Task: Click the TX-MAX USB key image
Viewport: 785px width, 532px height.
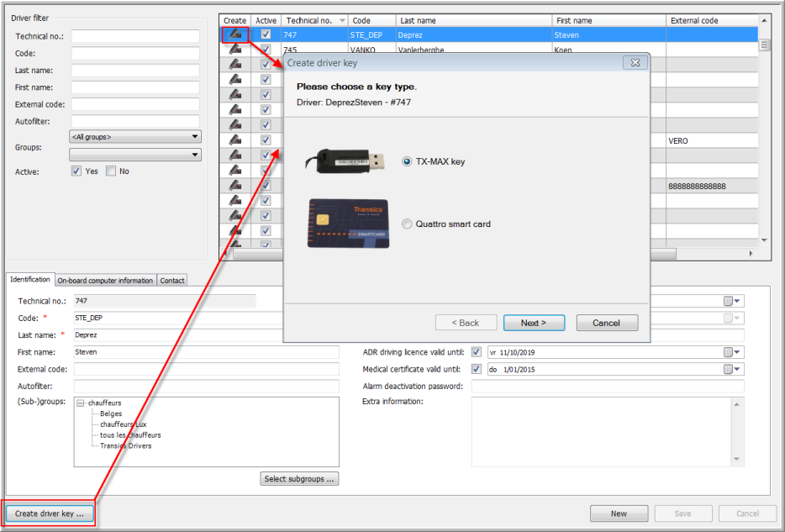Action: pyautogui.click(x=351, y=161)
